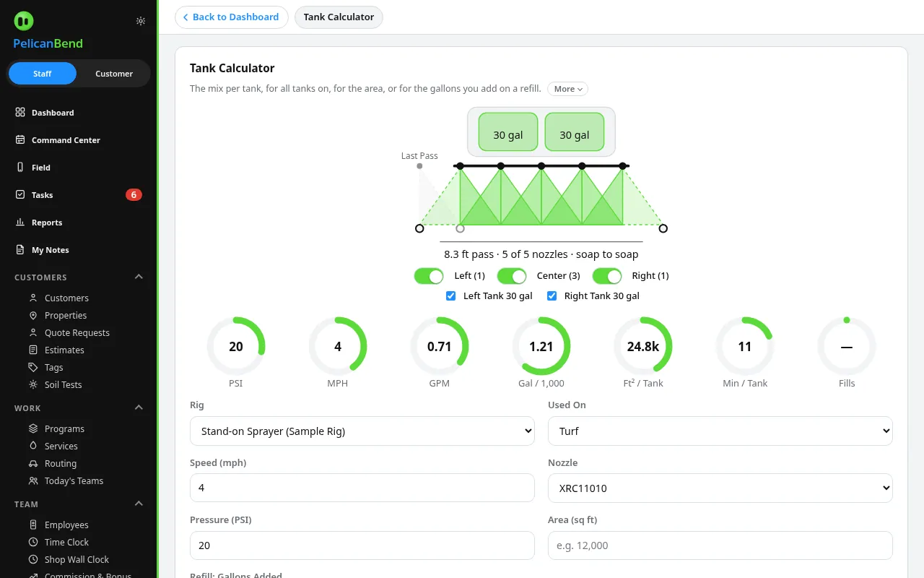Uncheck Left Tank 30 gal checkbox

point(451,296)
